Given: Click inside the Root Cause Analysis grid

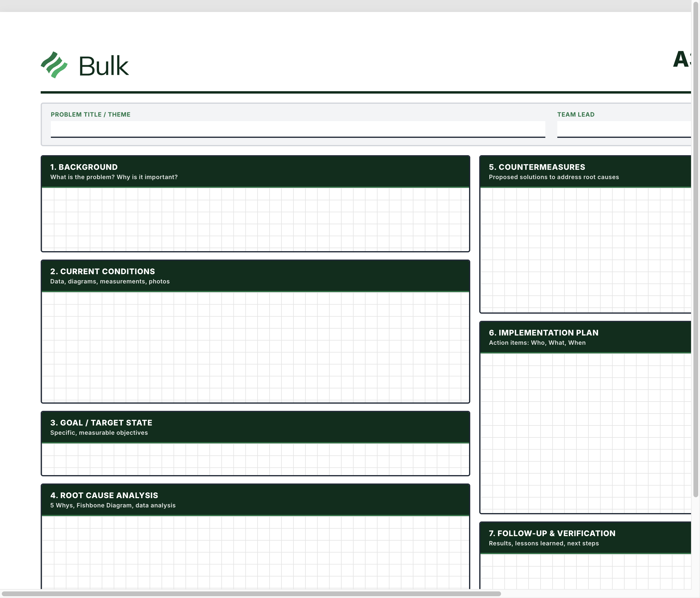Looking at the screenshot, I should tap(255, 550).
